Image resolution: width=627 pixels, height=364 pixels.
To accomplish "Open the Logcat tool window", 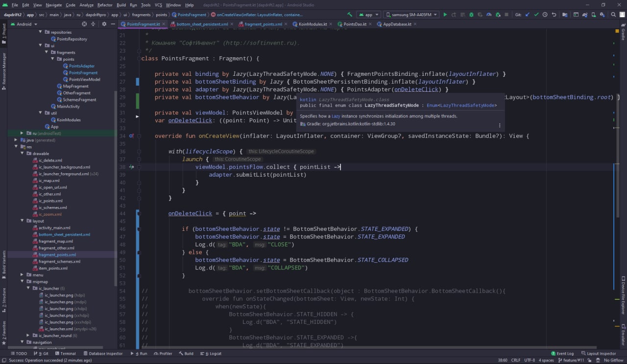I will pyautogui.click(x=213, y=353).
